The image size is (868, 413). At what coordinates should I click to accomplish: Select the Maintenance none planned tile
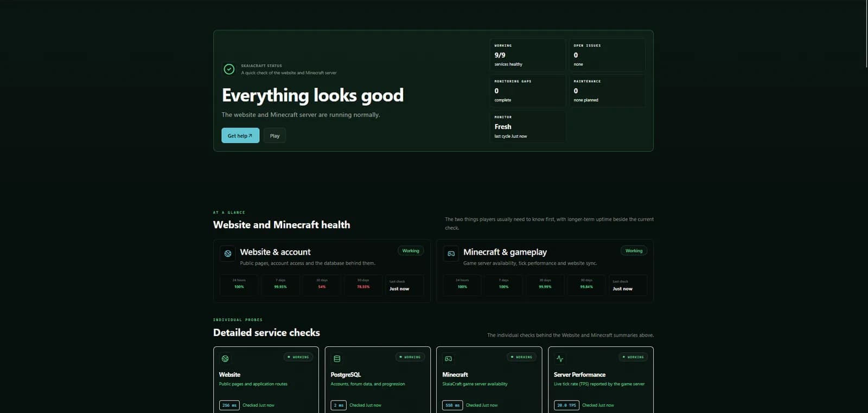[607, 91]
